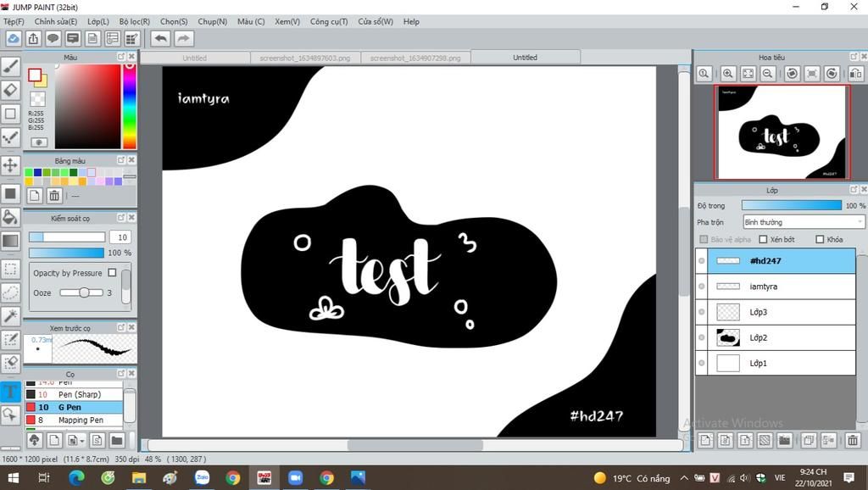868x490 pixels.
Task: Add new palette color with page icon
Action: point(34,196)
